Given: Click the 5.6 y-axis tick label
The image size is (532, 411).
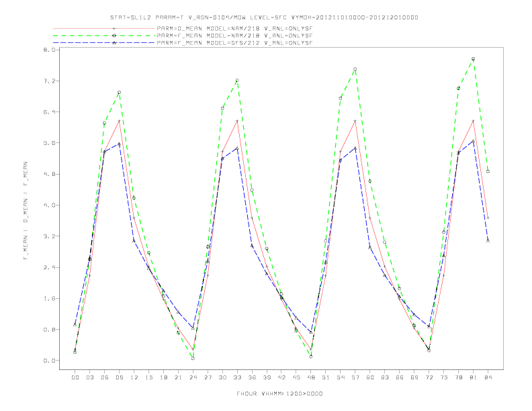Looking at the screenshot, I should click(x=48, y=143).
